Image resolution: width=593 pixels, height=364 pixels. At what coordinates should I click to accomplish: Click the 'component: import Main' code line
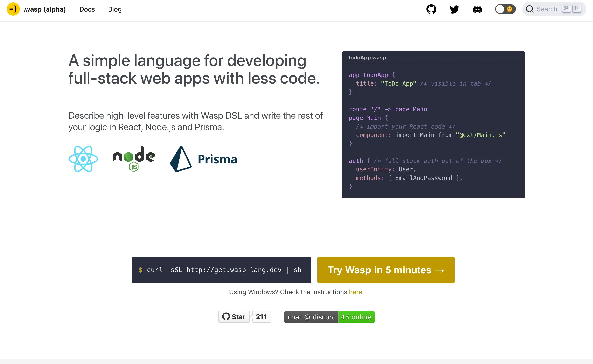(431, 135)
